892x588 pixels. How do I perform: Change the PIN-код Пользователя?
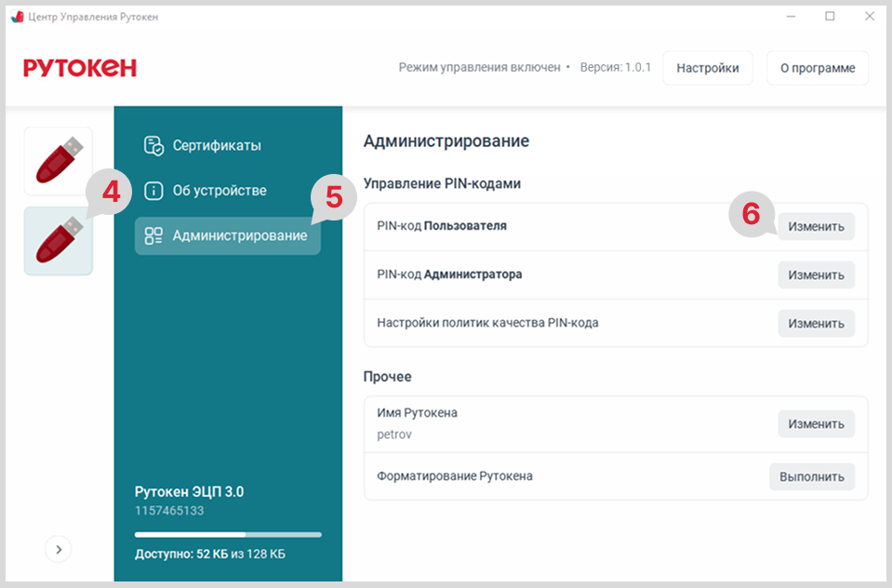(x=816, y=226)
